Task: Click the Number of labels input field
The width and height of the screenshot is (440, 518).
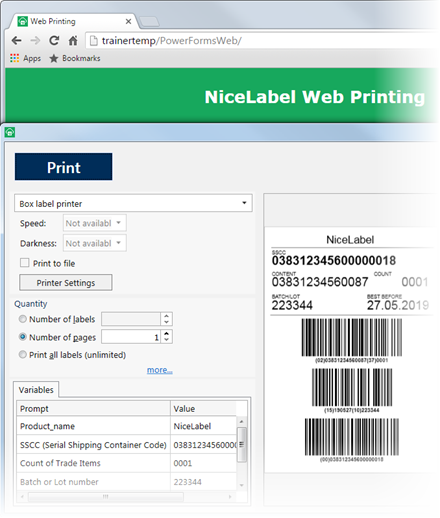Action: (x=131, y=319)
